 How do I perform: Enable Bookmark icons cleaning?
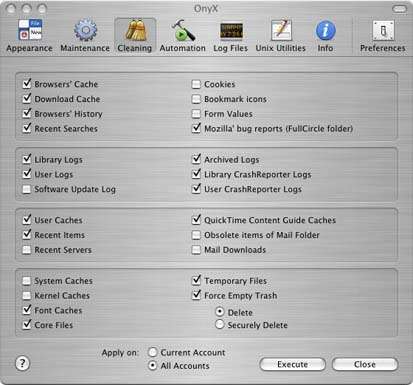pyautogui.click(x=196, y=99)
